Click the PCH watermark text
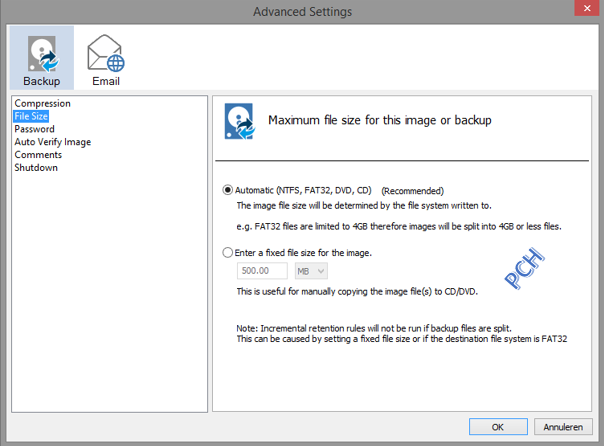This screenshot has height=446, width=604. 525,272
